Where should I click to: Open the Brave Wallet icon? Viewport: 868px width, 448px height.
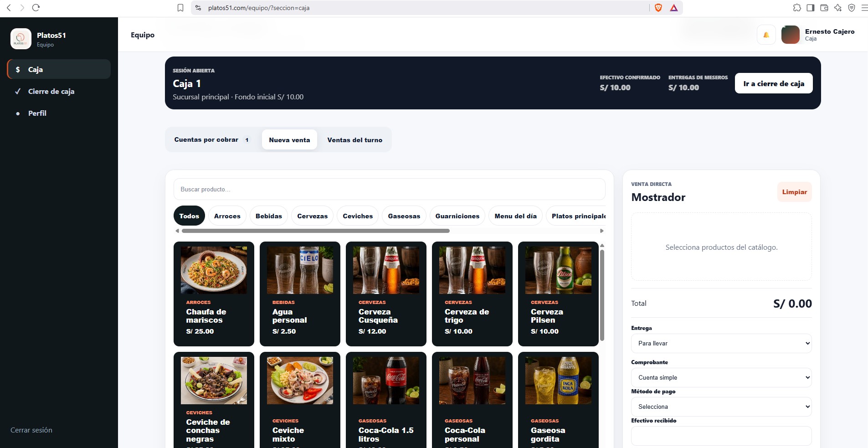824,8
